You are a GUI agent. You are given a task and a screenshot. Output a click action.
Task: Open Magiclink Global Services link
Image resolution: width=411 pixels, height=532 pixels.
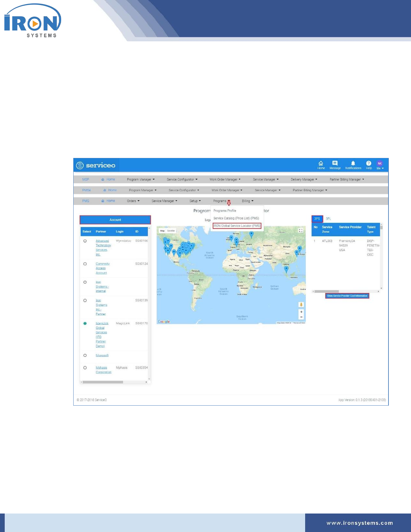[x=102, y=334]
